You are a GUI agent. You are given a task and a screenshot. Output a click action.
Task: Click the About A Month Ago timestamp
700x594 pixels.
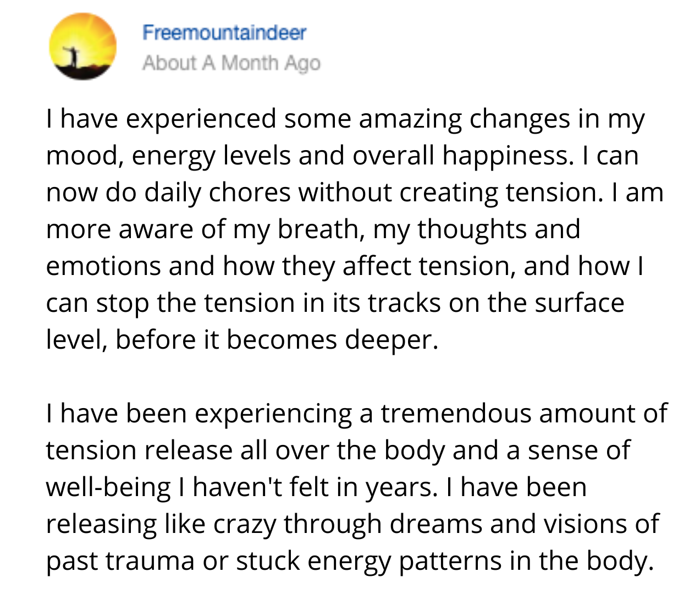231,63
